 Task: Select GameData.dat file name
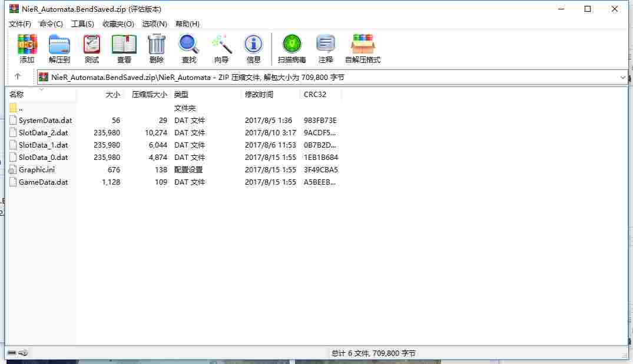coord(43,182)
